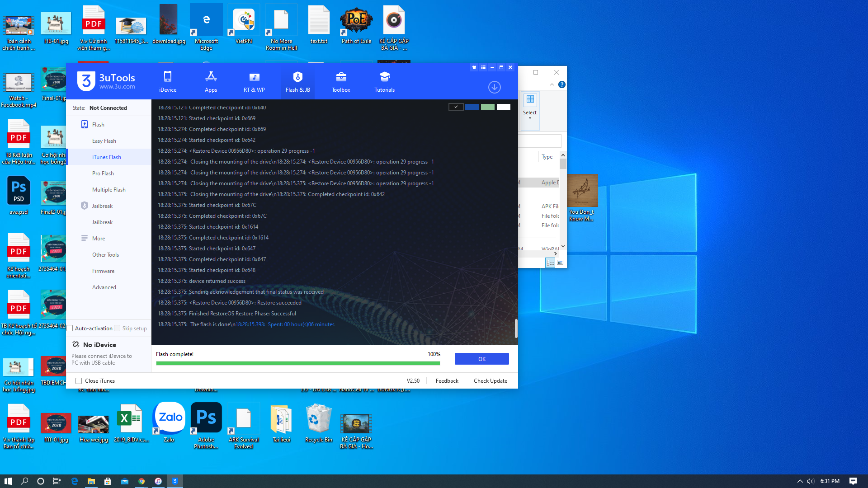Confirm flash completion with OK button

[x=482, y=359]
